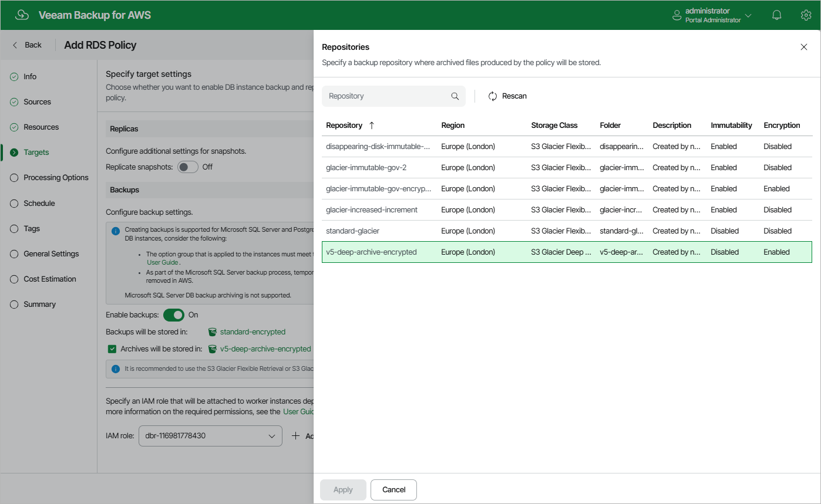Open the User Guide link in the info box

(161, 263)
